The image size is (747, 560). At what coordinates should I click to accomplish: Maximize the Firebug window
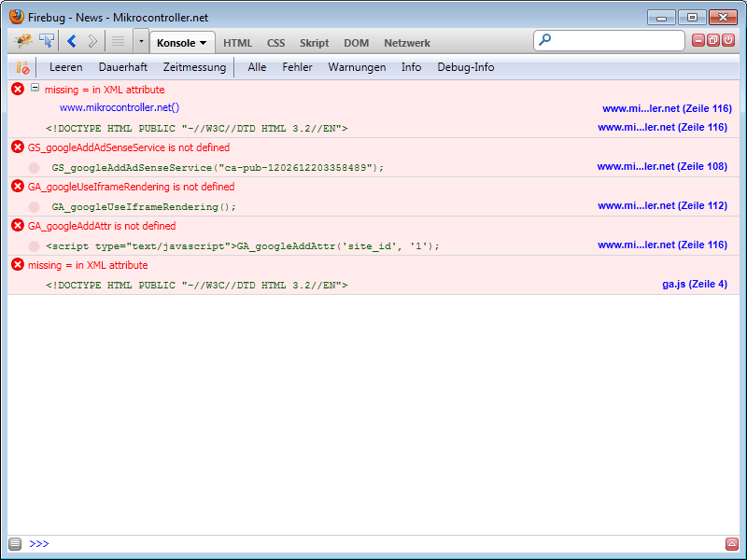tap(692, 17)
